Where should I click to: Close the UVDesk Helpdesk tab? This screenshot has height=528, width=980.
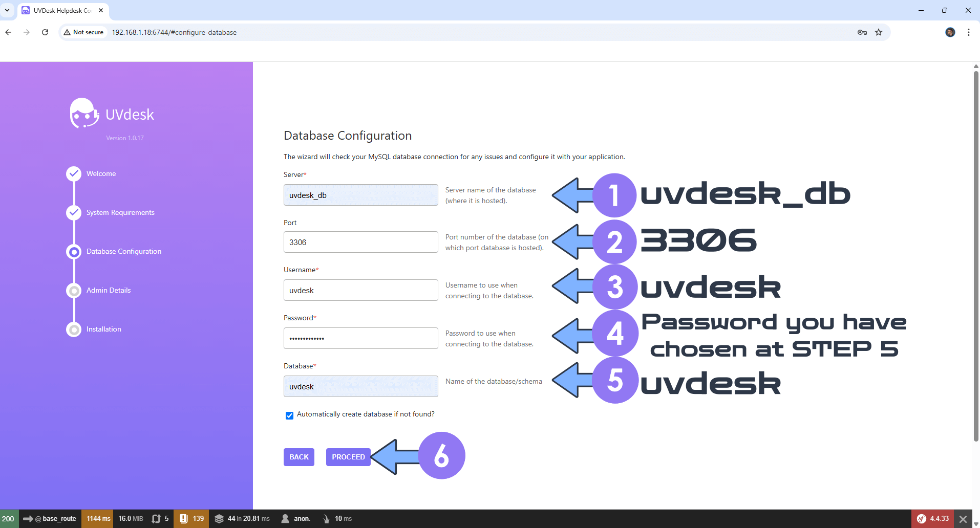[101, 10]
